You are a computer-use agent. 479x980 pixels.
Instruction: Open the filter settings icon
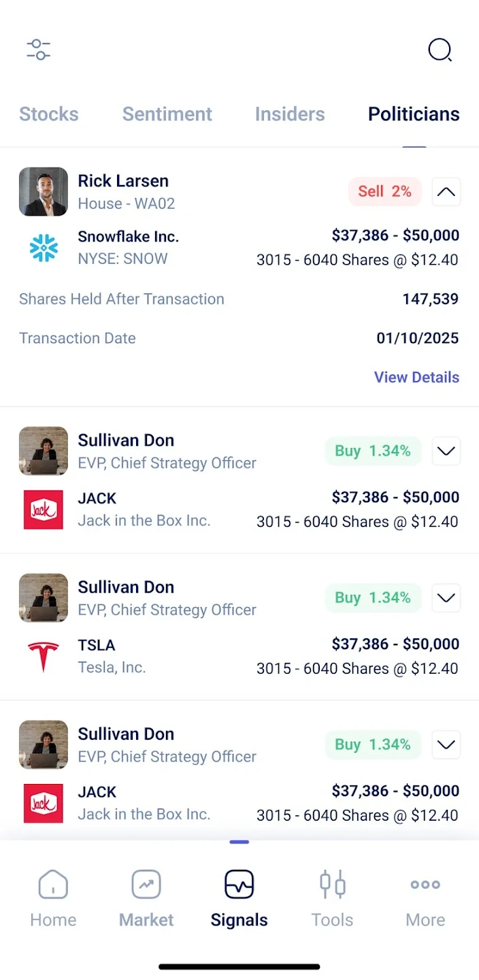point(39,50)
